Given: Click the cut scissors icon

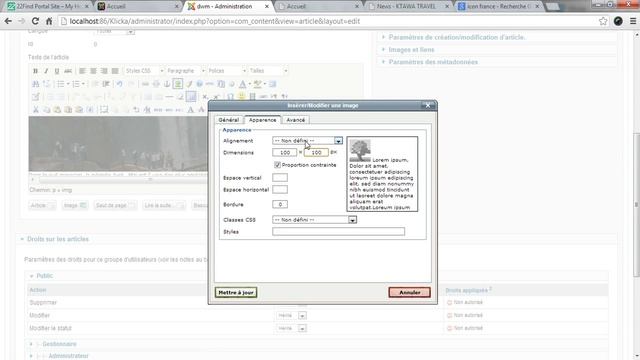Looking at the screenshot, I should click(x=36, y=110).
